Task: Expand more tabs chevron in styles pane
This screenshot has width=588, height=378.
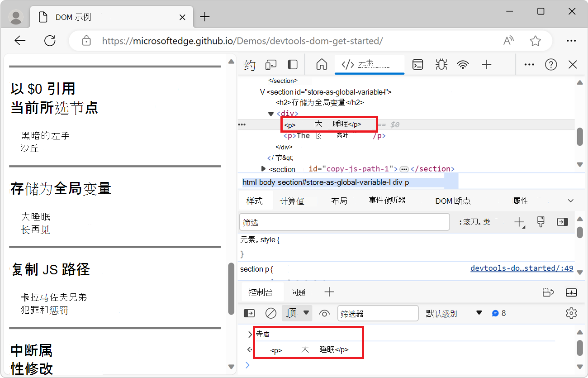Action: pyautogui.click(x=571, y=201)
